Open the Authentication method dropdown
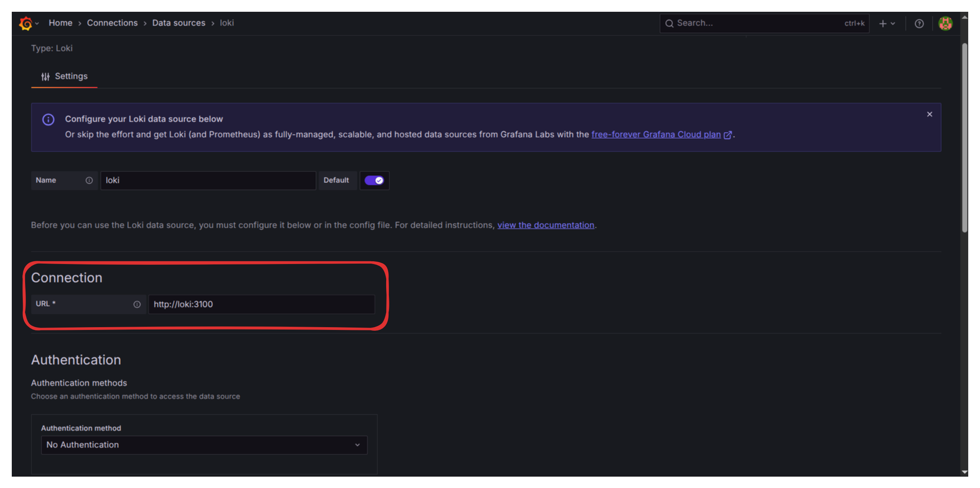 tap(204, 445)
